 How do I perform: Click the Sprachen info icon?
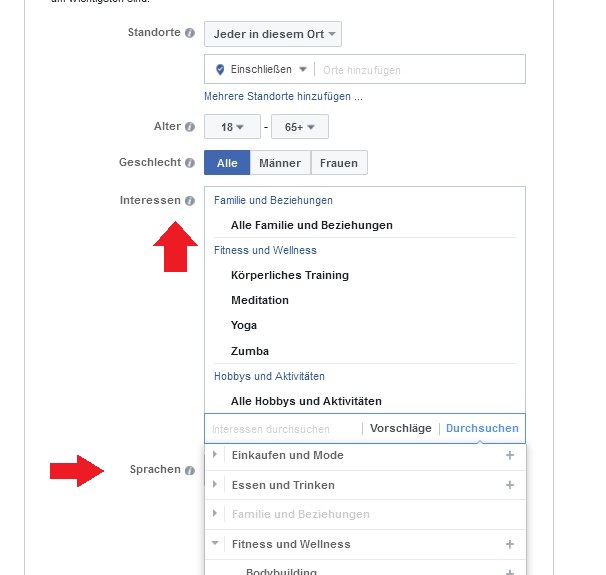190,470
